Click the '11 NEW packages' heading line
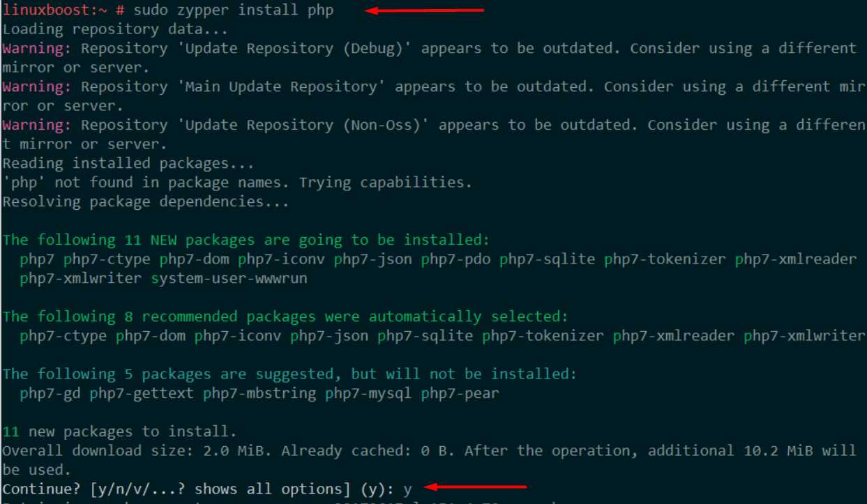Screen dimensions: 867x504 point(246,240)
